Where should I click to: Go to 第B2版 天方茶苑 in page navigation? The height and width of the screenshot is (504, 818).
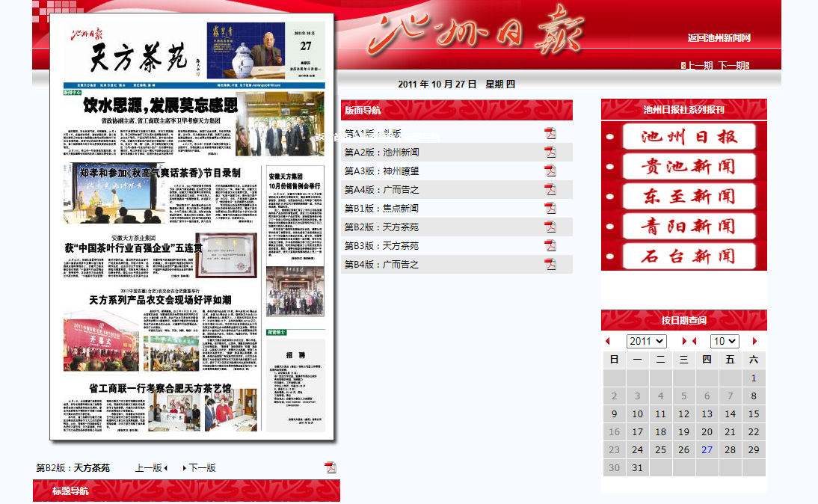click(381, 227)
